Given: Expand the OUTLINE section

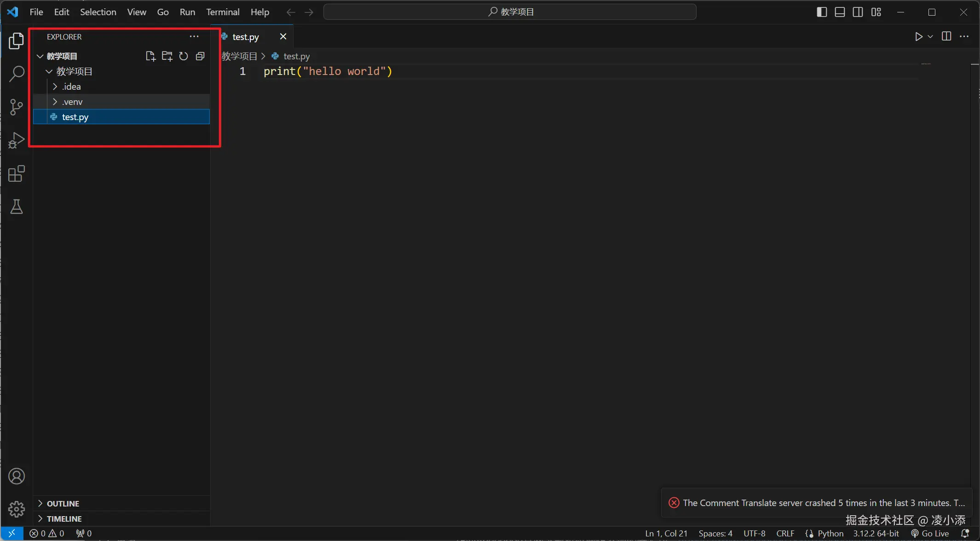Looking at the screenshot, I should (63, 503).
